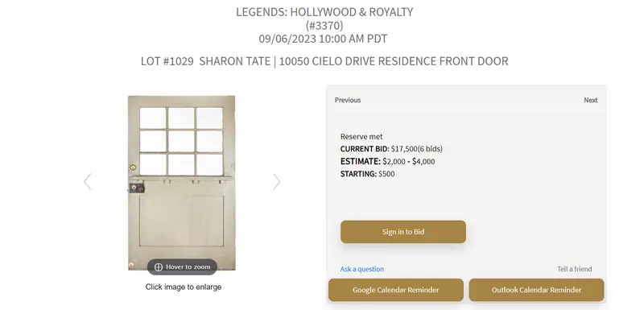
Task: Click the auction number #3370
Action: (x=324, y=26)
